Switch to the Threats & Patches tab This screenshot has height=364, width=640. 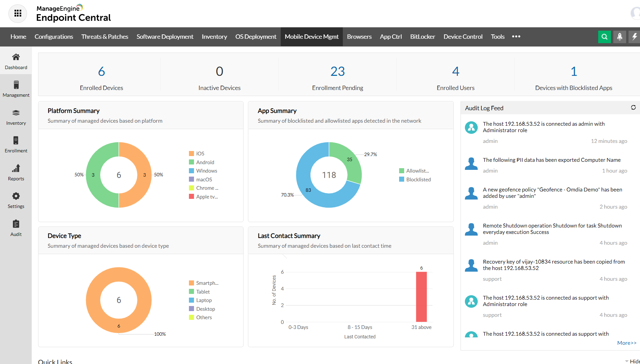(x=105, y=37)
